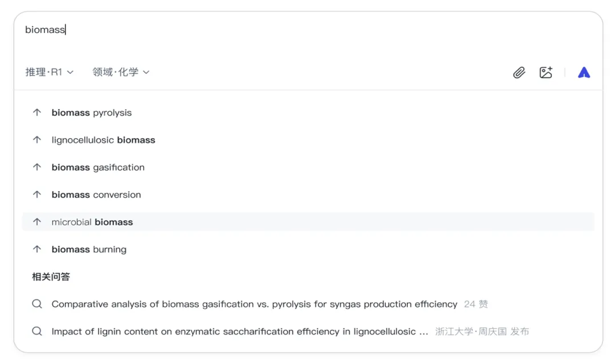Viewport: 615px width, 364px height.
Task: Open Comparative analysis of biomass gasification question
Action: (254, 305)
